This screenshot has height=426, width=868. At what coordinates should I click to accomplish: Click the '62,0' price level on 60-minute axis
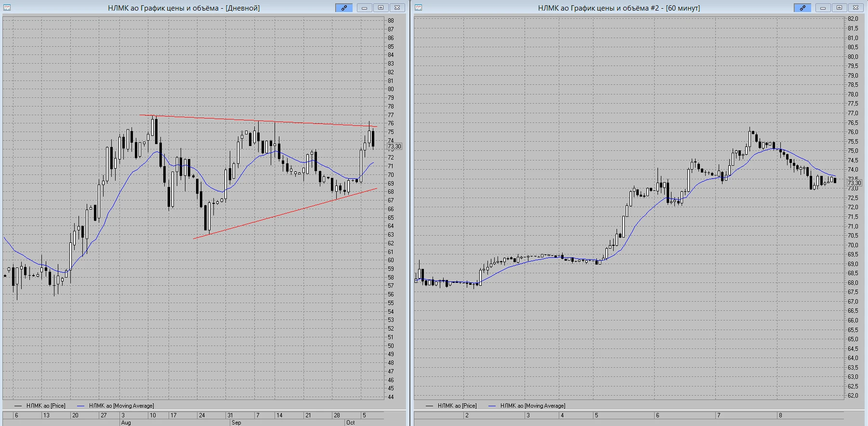[x=853, y=396]
